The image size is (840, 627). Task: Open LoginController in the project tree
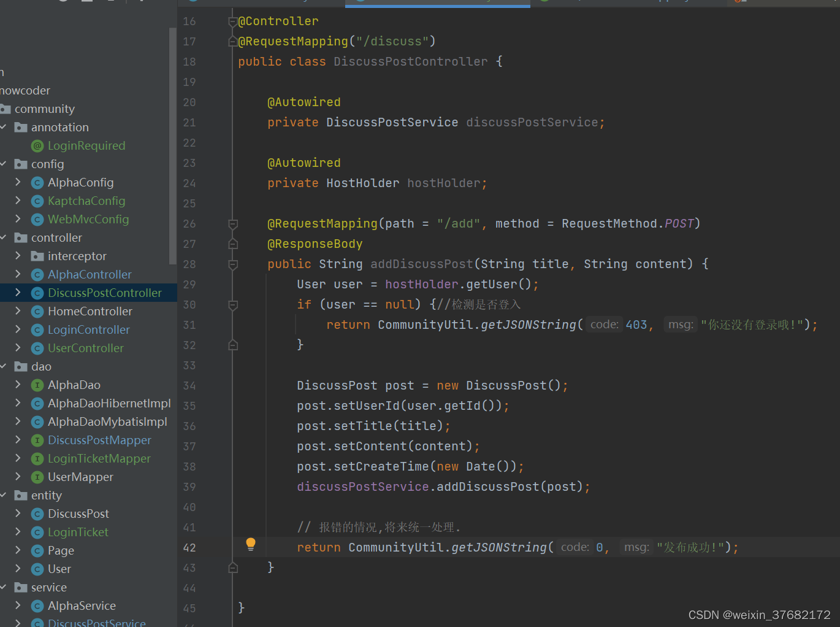(x=89, y=329)
